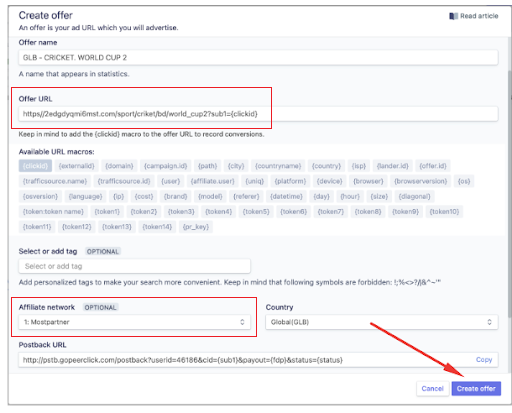Pick the {pr_key} macro
The image size is (512, 413).
tap(196, 227)
